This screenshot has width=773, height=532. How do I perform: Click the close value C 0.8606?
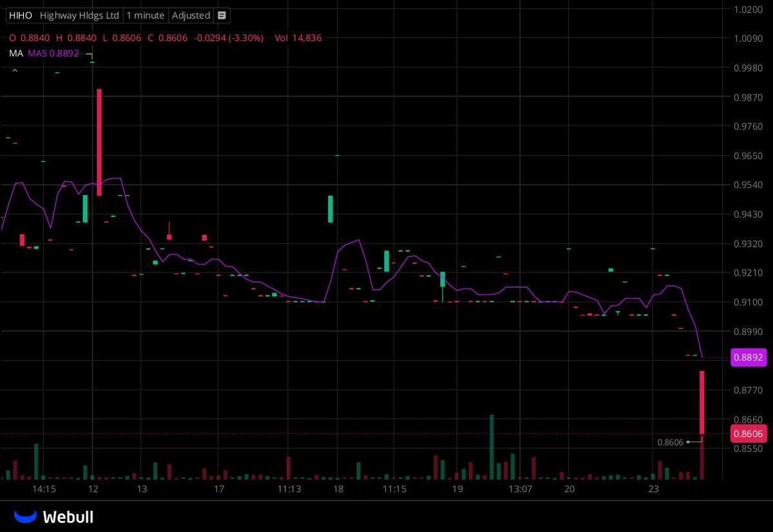coord(167,38)
